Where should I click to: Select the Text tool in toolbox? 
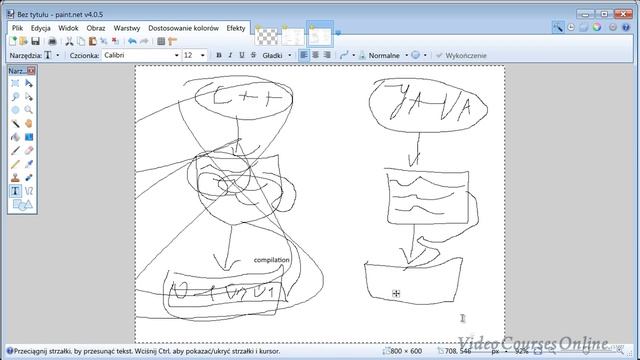15,191
